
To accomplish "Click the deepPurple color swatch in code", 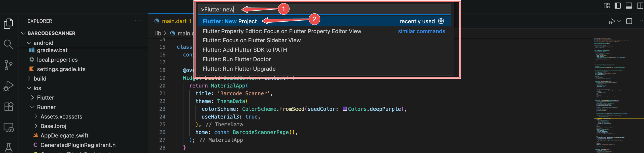I will (345, 109).
